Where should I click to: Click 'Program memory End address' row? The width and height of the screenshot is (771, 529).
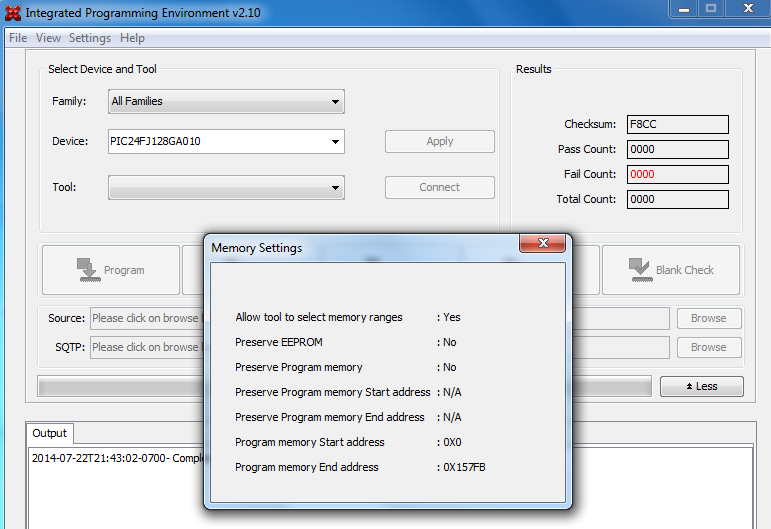(x=360, y=467)
